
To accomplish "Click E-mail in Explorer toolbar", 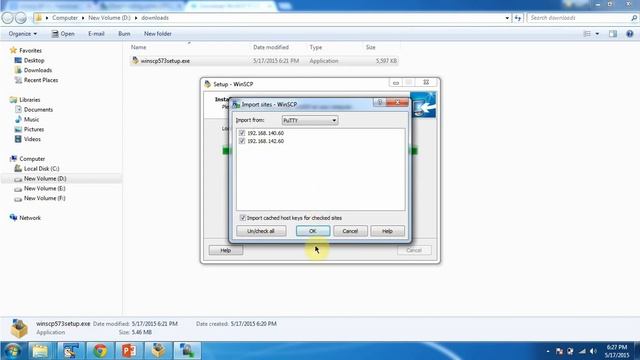I will (x=96, y=34).
